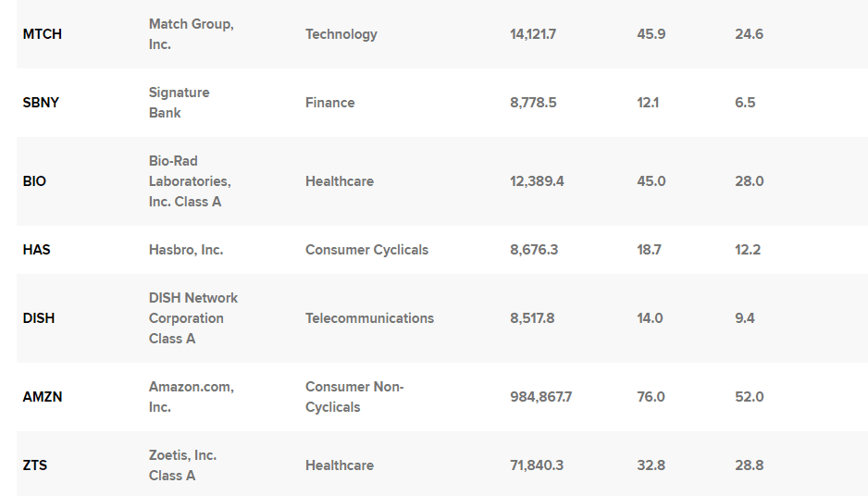This screenshot has width=868, height=496.
Task: Select the Consumer Cyclicals sector cell
Action: [366, 250]
